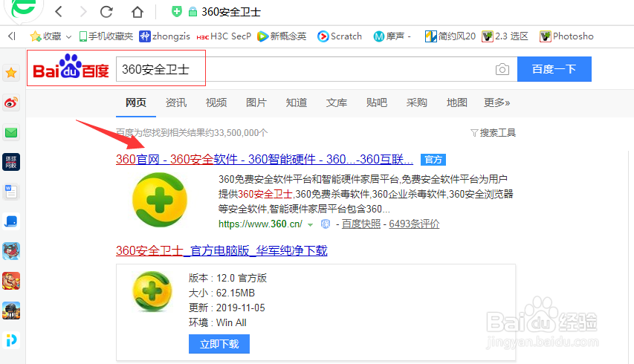
Task: Open the red festive game sidebar icon
Action: 11,281
